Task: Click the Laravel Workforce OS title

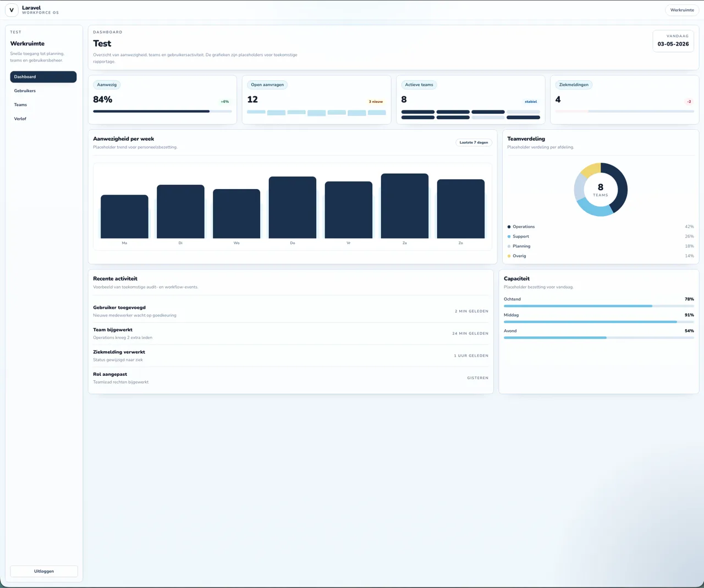Action: click(40, 10)
